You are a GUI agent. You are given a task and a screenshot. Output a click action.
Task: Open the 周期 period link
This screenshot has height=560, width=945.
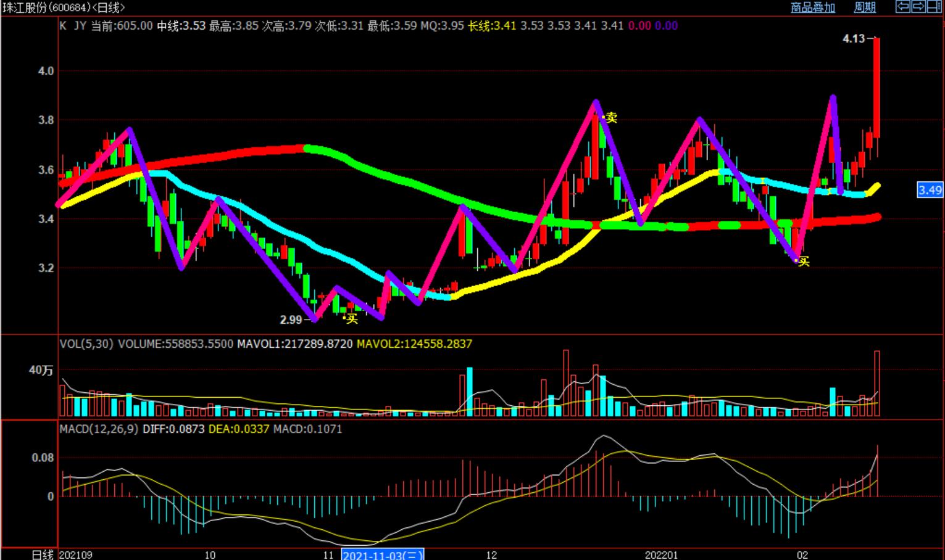click(x=865, y=7)
